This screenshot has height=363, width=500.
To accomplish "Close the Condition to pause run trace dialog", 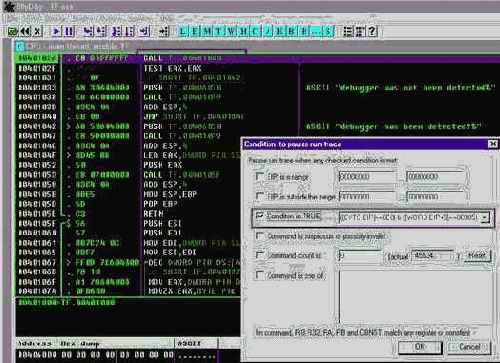I will [493, 144].
